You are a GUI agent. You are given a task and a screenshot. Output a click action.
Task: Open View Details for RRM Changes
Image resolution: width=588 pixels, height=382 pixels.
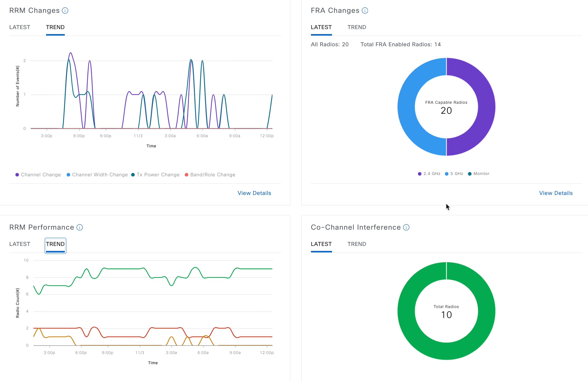(254, 193)
